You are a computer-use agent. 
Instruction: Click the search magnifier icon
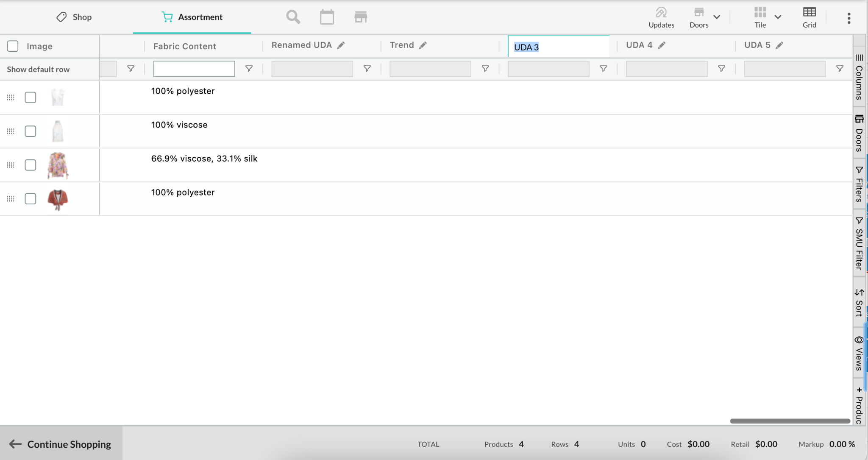click(293, 17)
